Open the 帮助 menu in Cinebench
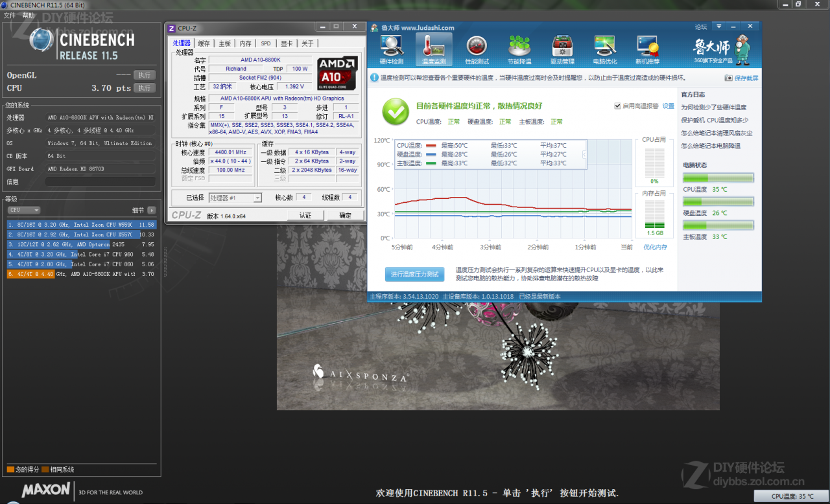Screen dimensions: 830x504 (x=29, y=15)
